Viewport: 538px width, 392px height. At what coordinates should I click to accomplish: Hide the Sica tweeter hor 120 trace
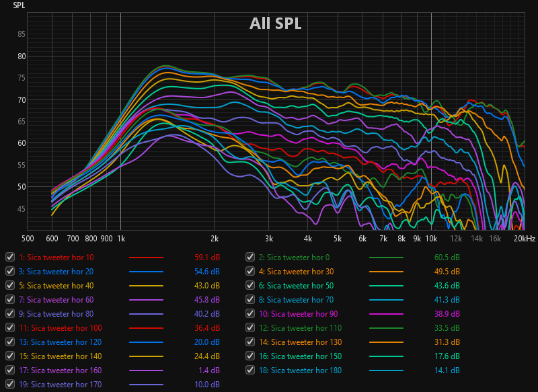(x=10, y=342)
